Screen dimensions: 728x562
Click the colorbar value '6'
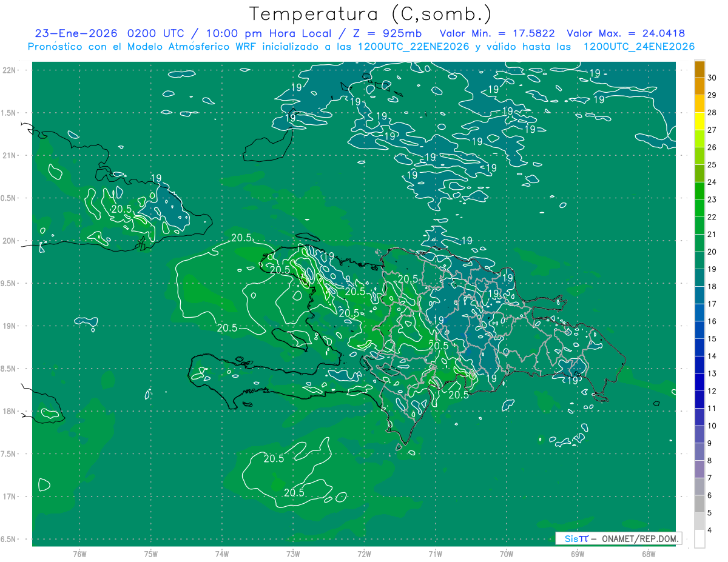[x=710, y=495]
